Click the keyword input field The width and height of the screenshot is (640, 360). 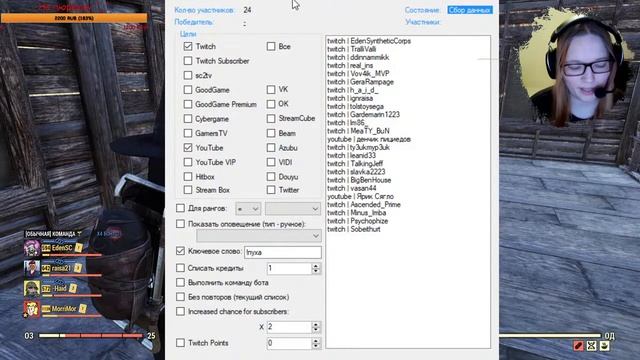[283, 252]
